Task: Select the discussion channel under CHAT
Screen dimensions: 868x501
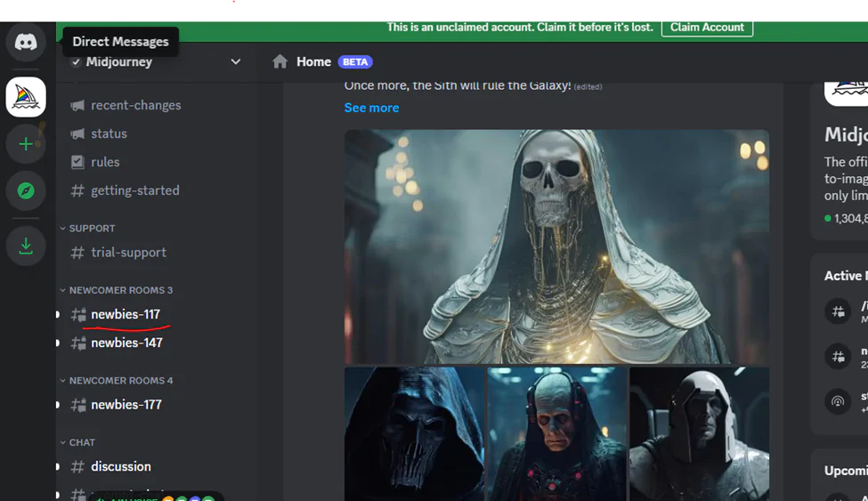Action: (121, 466)
